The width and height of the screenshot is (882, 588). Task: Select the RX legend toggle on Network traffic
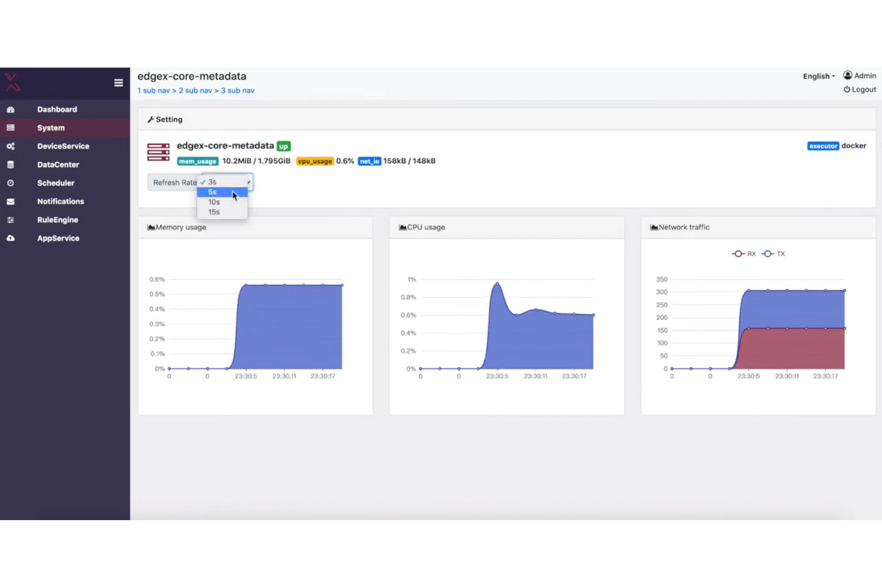(x=743, y=253)
